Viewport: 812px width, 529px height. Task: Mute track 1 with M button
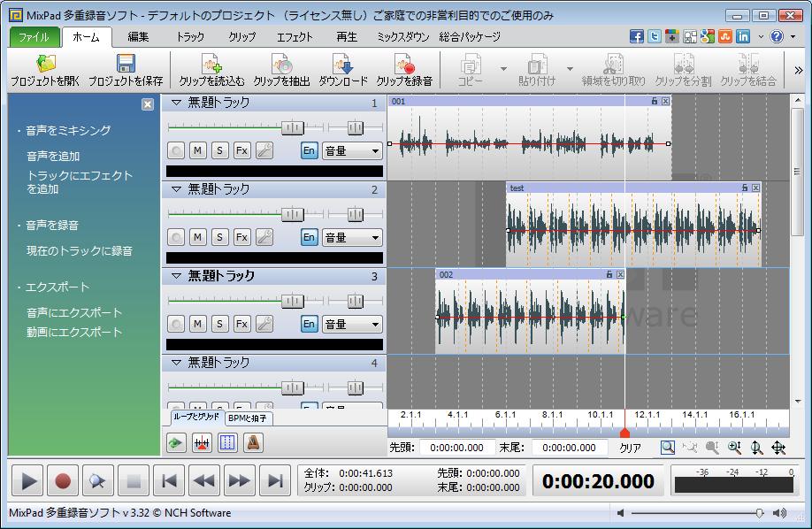(x=197, y=150)
